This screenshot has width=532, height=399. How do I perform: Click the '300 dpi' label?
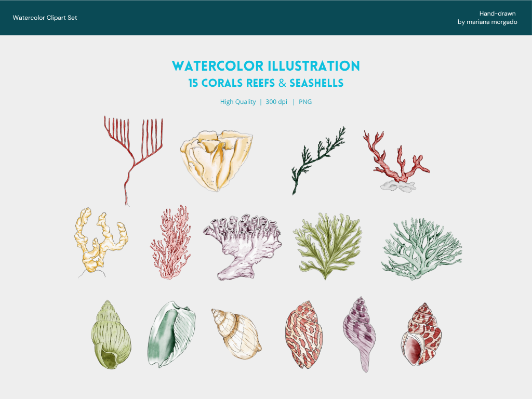pyautogui.click(x=276, y=102)
